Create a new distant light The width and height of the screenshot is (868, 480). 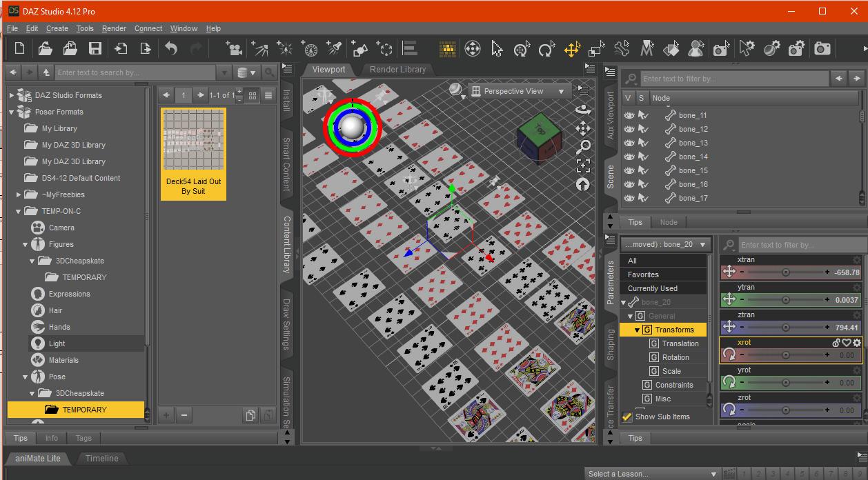259,48
